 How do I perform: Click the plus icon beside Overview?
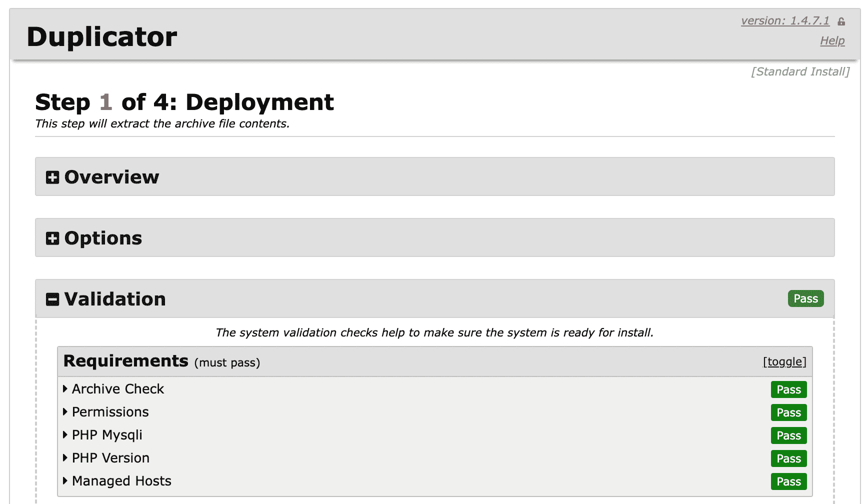click(x=52, y=177)
